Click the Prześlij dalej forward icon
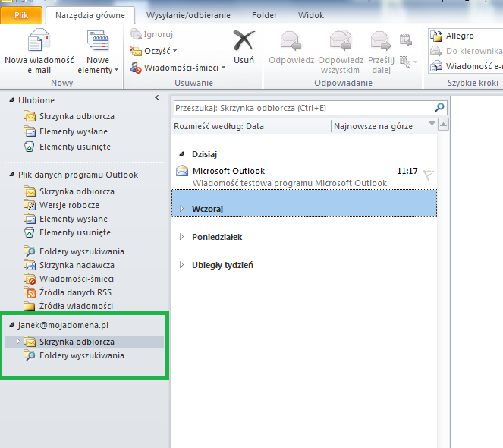The image size is (503, 448). [x=381, y=41]
